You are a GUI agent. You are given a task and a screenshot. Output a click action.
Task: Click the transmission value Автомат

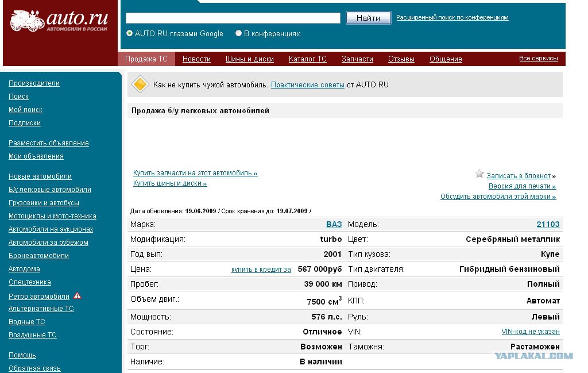[x=543, y=301]
